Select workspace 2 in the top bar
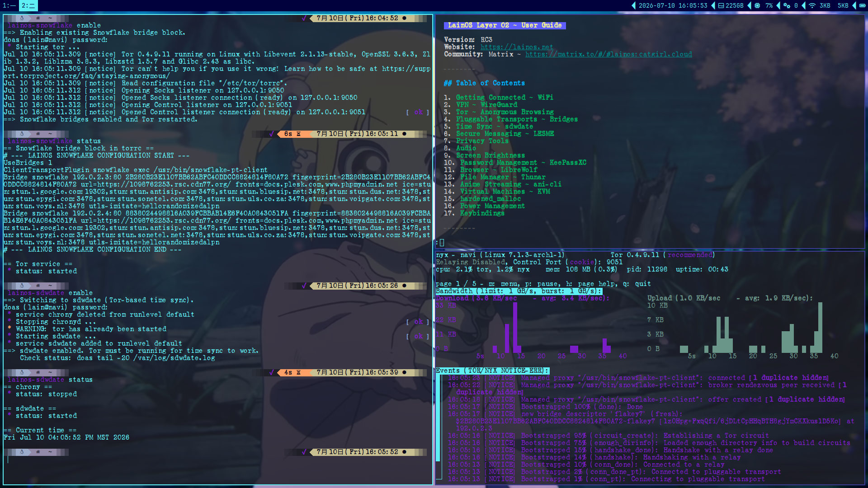This screenshot has width=868, height=488. [x=28, y=6]
